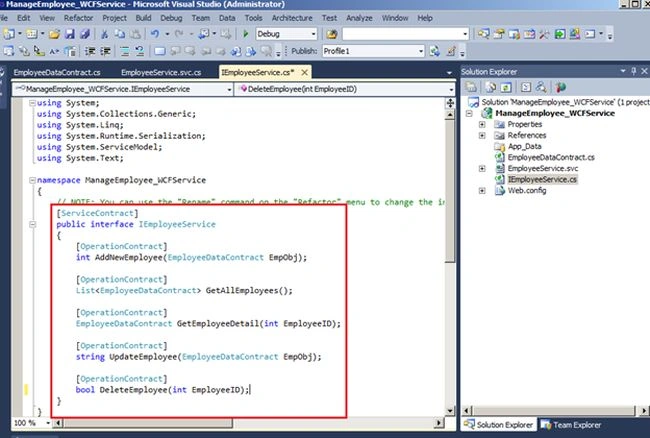Screen dimensions: 650x438
Task: Start debugging with the green play icon
Action: pos(245,34)
